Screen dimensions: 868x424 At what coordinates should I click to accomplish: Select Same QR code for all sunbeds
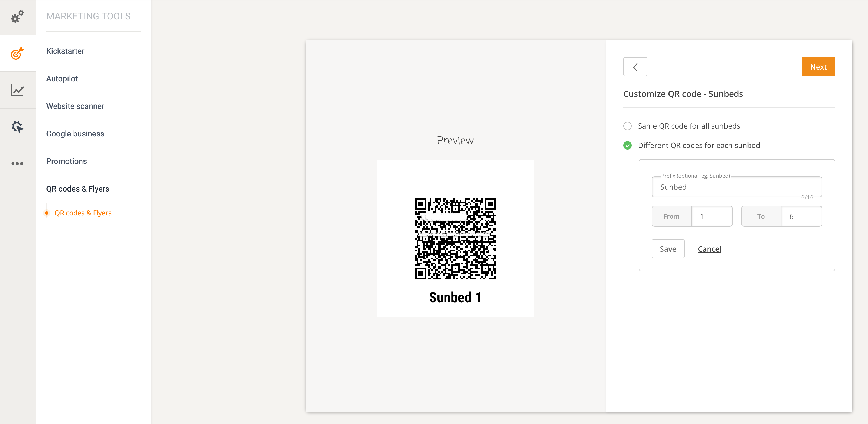pos(628,126)
